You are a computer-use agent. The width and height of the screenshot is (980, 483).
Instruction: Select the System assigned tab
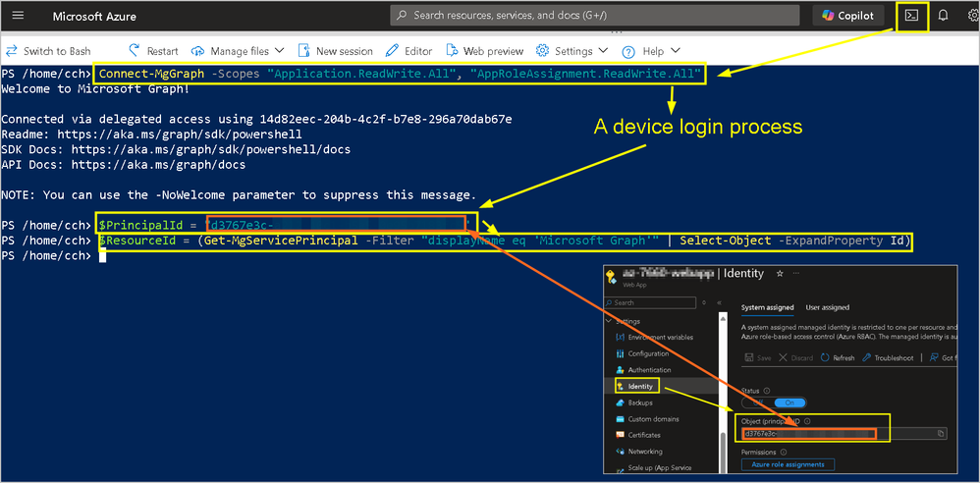point(768,307)
